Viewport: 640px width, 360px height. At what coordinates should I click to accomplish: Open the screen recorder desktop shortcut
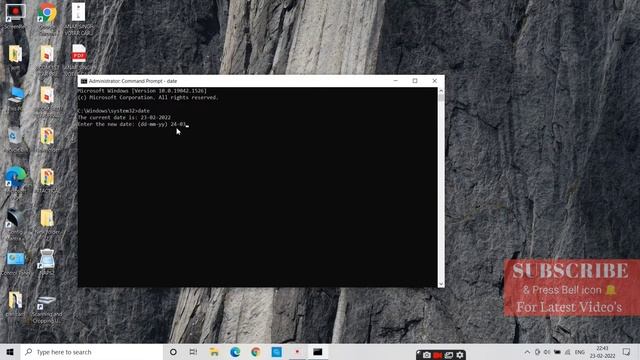(15, 12)
